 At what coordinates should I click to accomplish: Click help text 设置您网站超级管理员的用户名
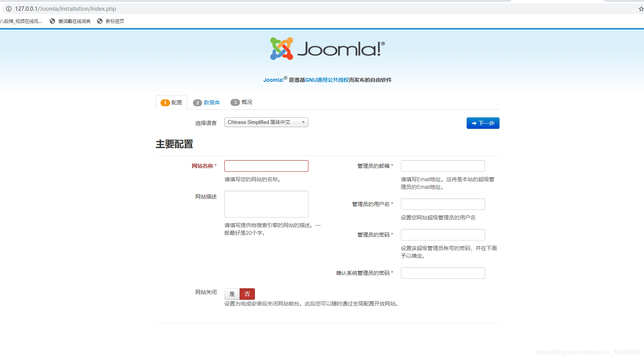click(x=438, y=218)
